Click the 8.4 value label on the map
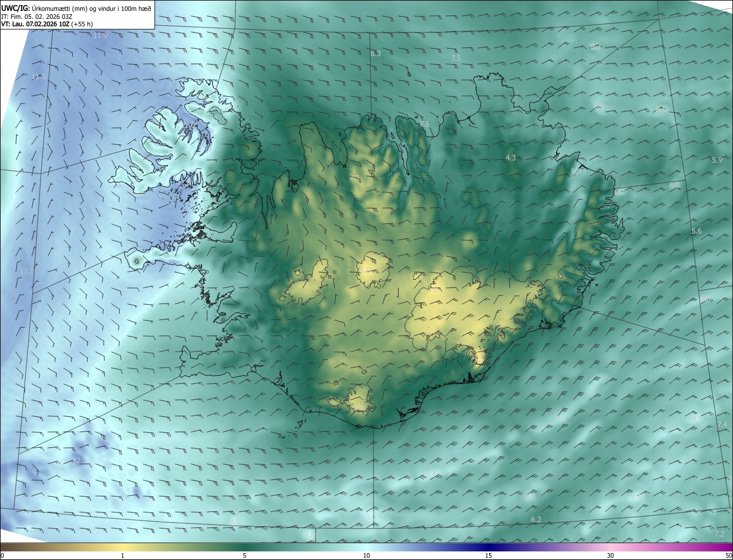The width and height of the screenshot is (733, 560). (x=576, y=171)
